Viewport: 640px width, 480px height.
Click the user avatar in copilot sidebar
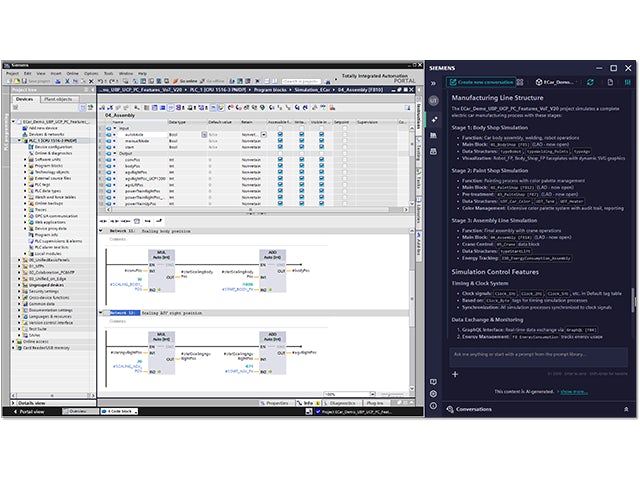(x=433, y=100)
